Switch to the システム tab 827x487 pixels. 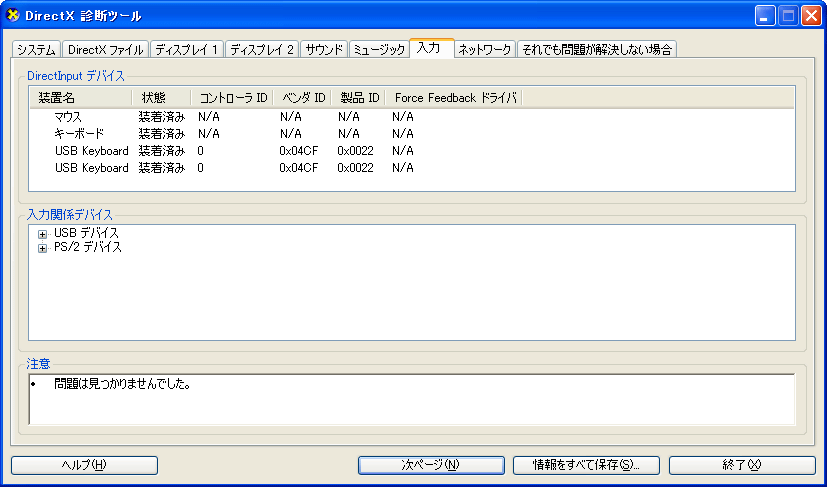click(36, 49)
